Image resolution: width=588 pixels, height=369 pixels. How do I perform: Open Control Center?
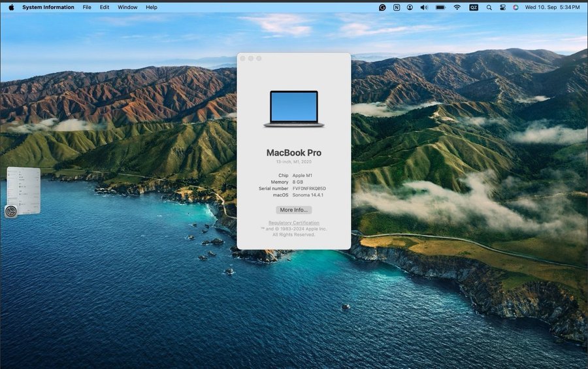[502, 7]
